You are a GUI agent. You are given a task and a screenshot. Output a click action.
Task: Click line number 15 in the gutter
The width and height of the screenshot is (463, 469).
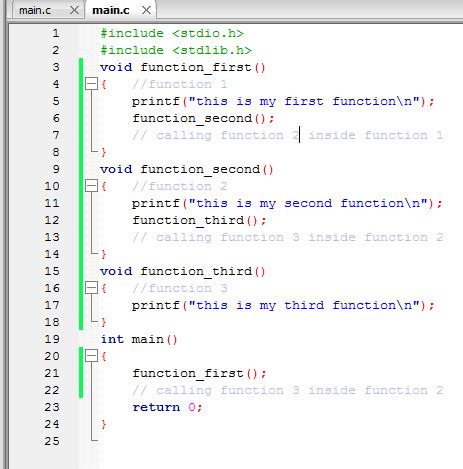pyautogui.click(x=52, y=271)
